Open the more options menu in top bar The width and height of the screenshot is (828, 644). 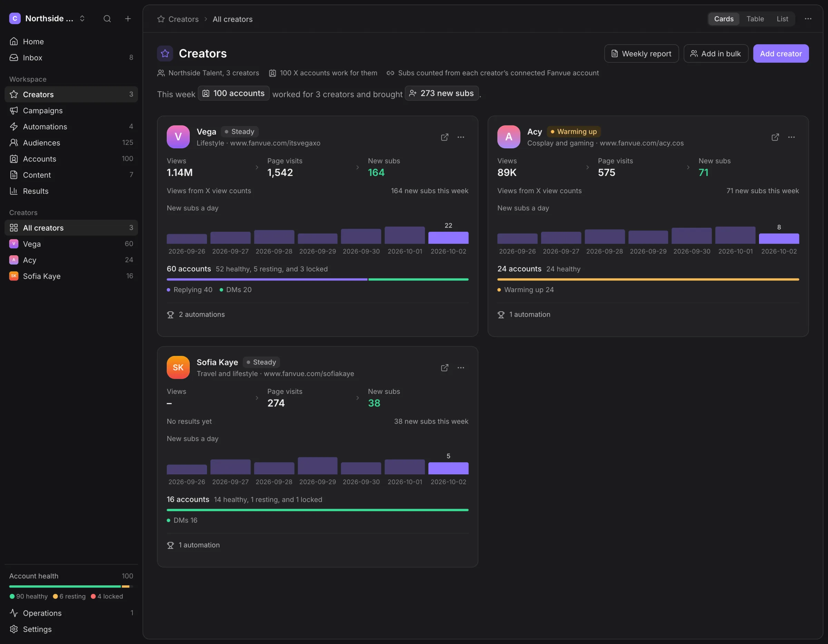click(x=808, y=19)
